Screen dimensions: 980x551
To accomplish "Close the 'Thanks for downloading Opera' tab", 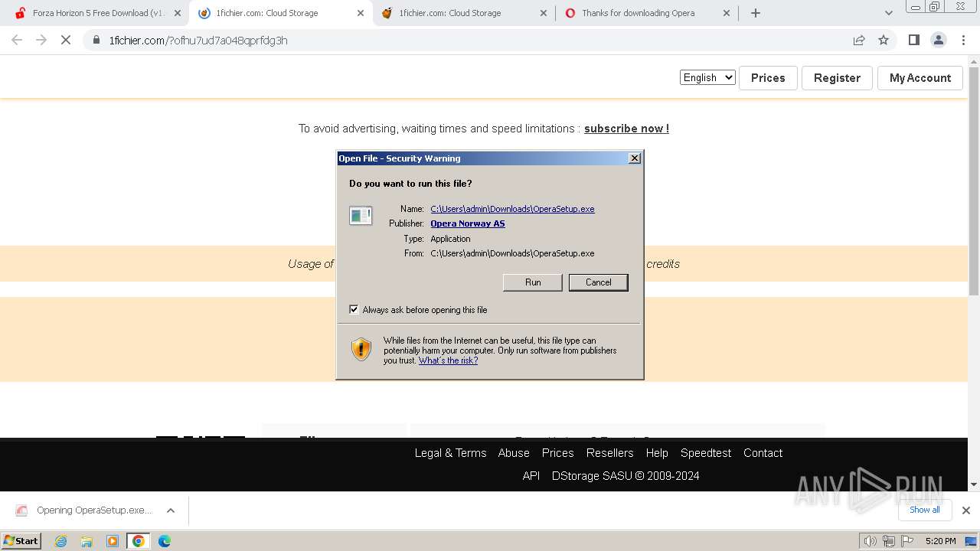I will click(727, 13).
